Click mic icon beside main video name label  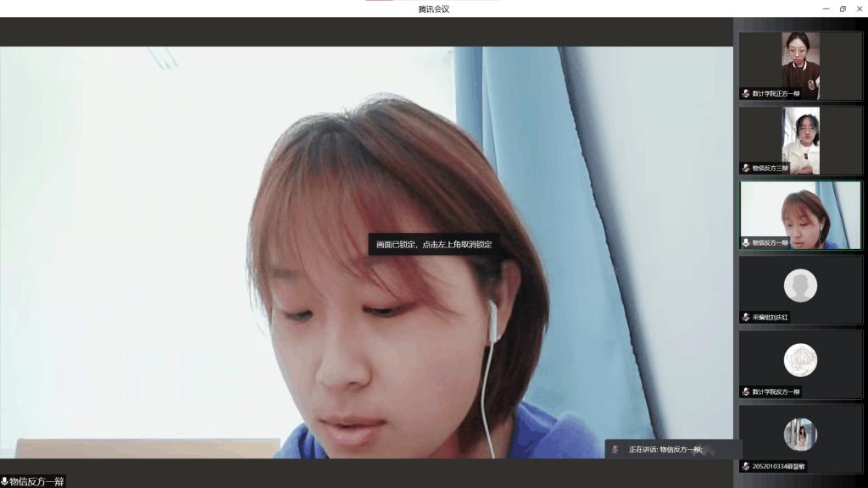[5, 481]
